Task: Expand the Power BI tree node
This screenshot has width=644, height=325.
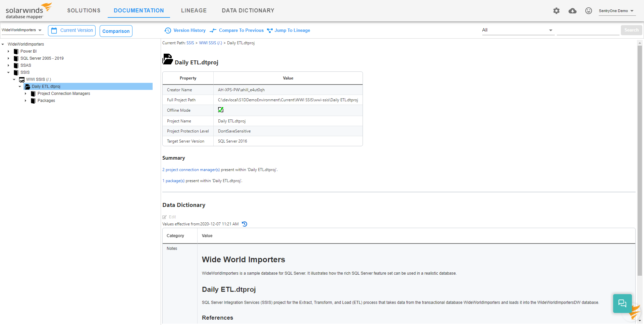Action: [x=8, y=51]
